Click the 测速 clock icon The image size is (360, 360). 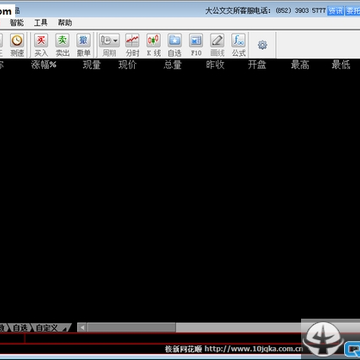coord(17,41)
